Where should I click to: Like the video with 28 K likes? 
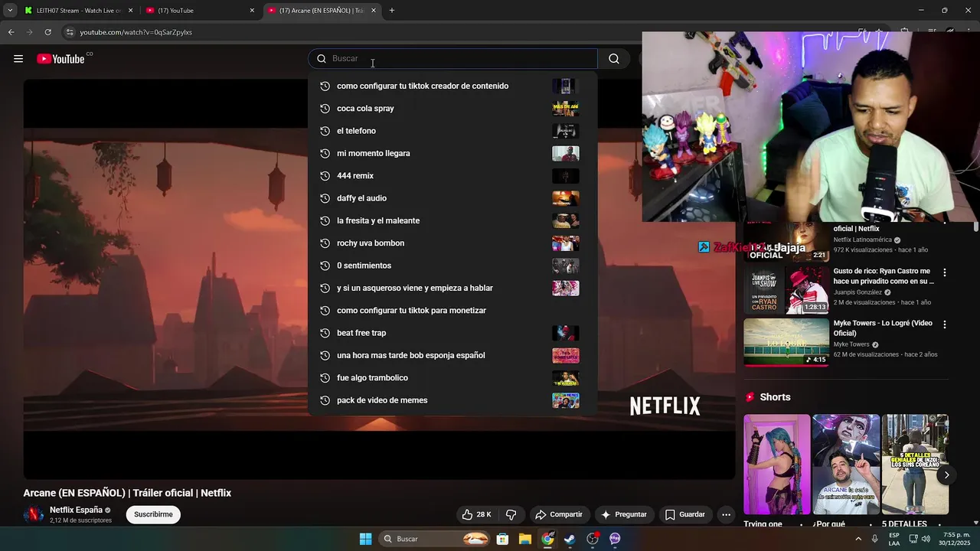476,514
